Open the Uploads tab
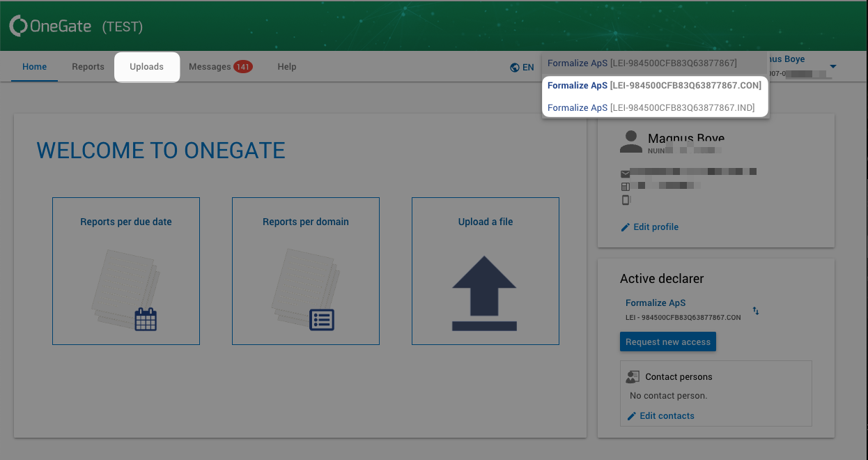Image resolution: width=868 pixels, height=460 pixels. point(147,66)
